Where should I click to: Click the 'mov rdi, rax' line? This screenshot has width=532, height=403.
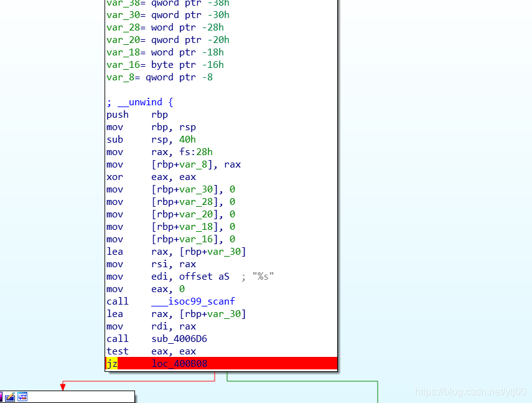(151, 326)
